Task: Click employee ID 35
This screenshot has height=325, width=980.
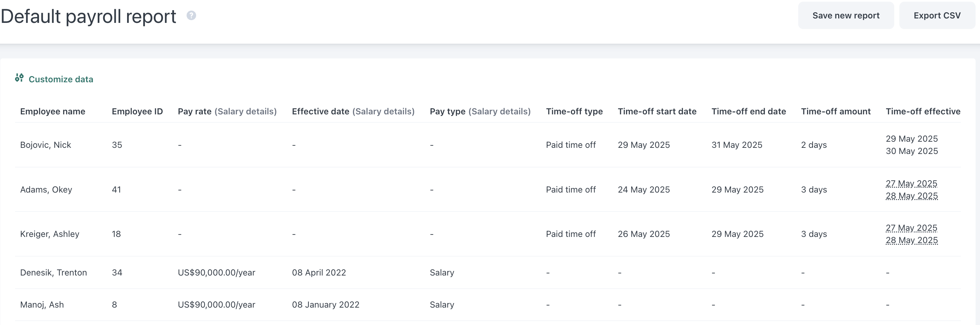Action: click(x=117, y=145)
